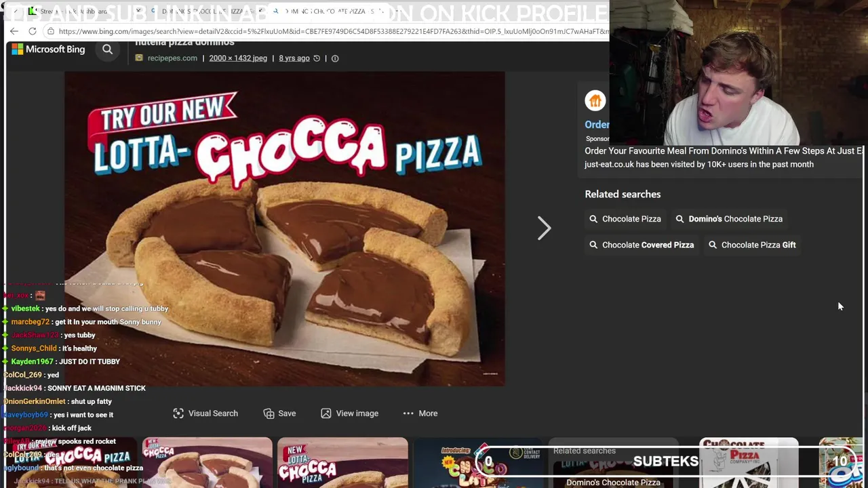Image resolution: width=868 pixels, height=488 pixels.
Task: Open the recipepes.com source link
Action: coord(172,58)
